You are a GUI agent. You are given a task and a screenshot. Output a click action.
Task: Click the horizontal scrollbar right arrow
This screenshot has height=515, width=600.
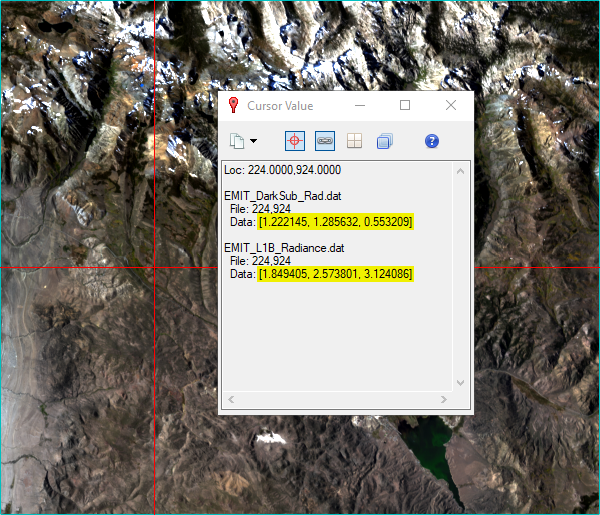pyautogui.click(x=444, y=400)
